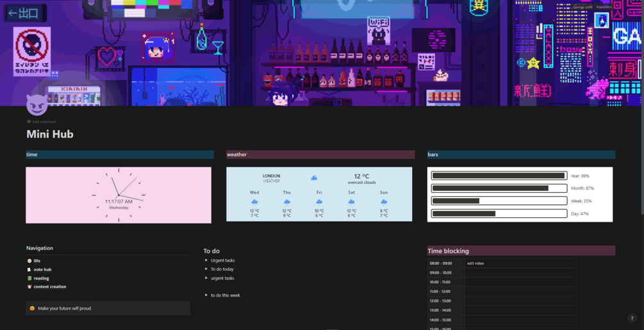The height and width of the screenshot is (330, 644).
Task: Click the Sat forecast cloud icon
Action: tap(352, 202)
